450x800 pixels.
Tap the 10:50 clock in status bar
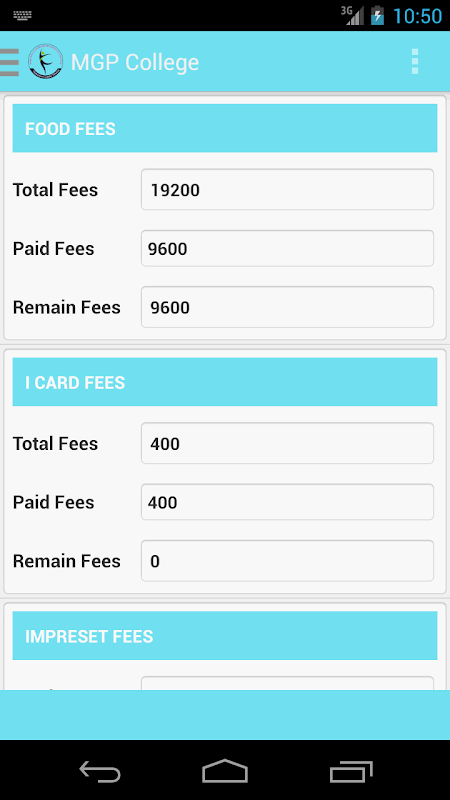(x=417, y=16)
